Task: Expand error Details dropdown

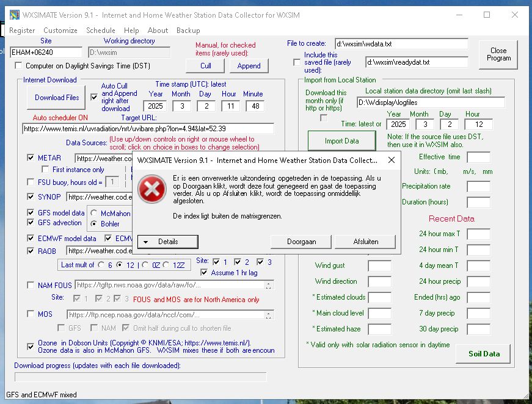Action: click(x=167, y=242)
